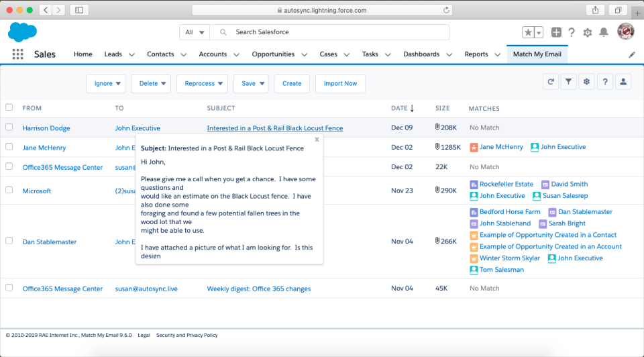
Task: Switch to the Match My Email tab
Action: point(537,54)
